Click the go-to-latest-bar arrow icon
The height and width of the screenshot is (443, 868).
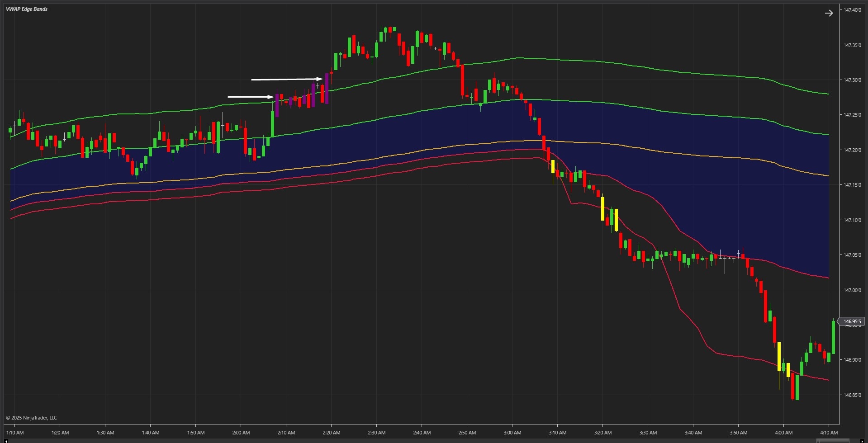point(829,13)
